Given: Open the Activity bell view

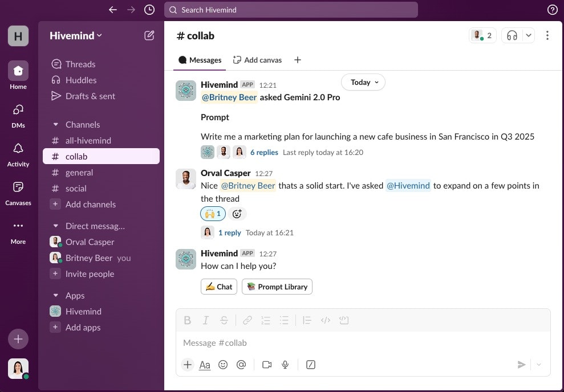Looking at the screenshot, I should pos(18,154).
